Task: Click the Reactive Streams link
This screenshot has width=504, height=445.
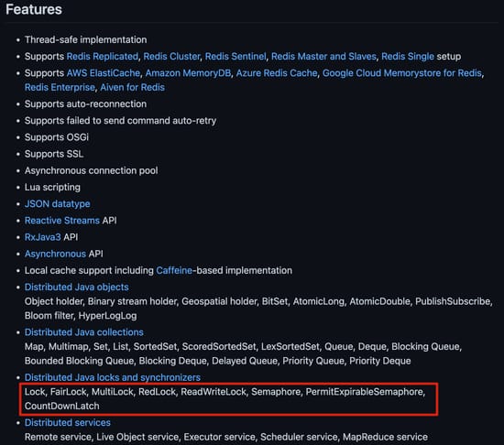Action: click(62, 221)
